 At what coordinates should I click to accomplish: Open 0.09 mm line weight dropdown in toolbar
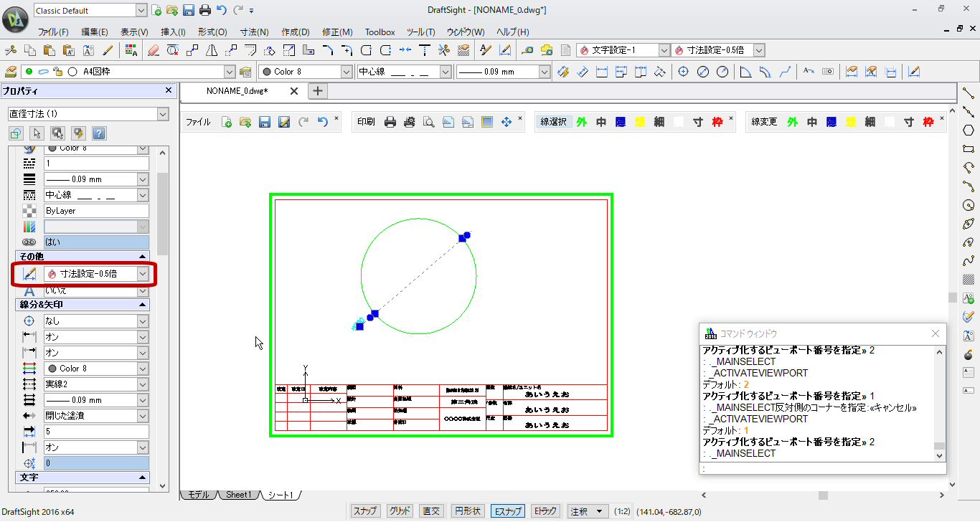pos(544,72)
